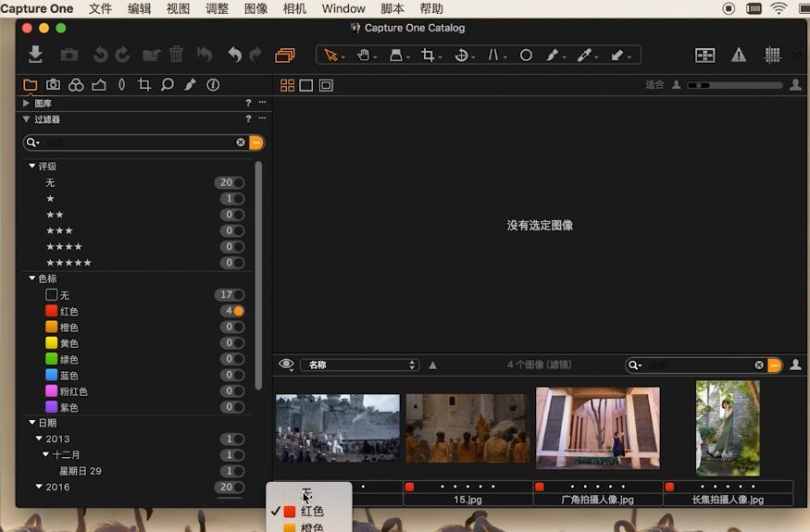Click orange options button beside browser search

point(774,365)
